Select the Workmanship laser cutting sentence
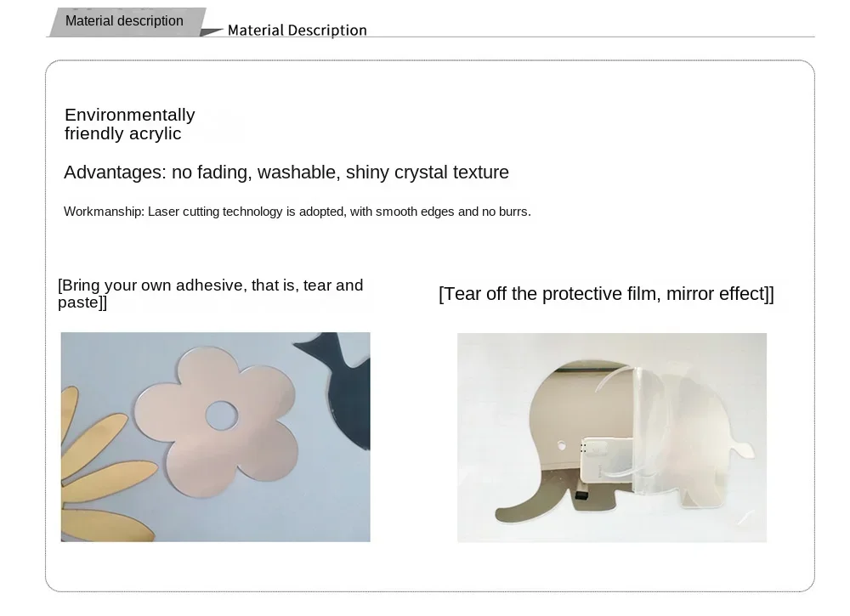This screenshot has height=616, width=850. click(297, 212)
